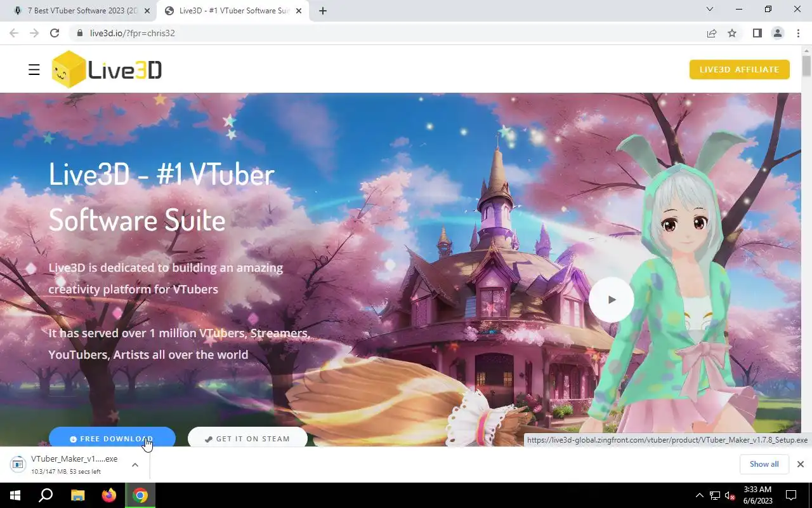Image resolution: width=812 pixels, height=508 pixels.
Task: Click Show all downloads
Action: [x=764, y=464]
